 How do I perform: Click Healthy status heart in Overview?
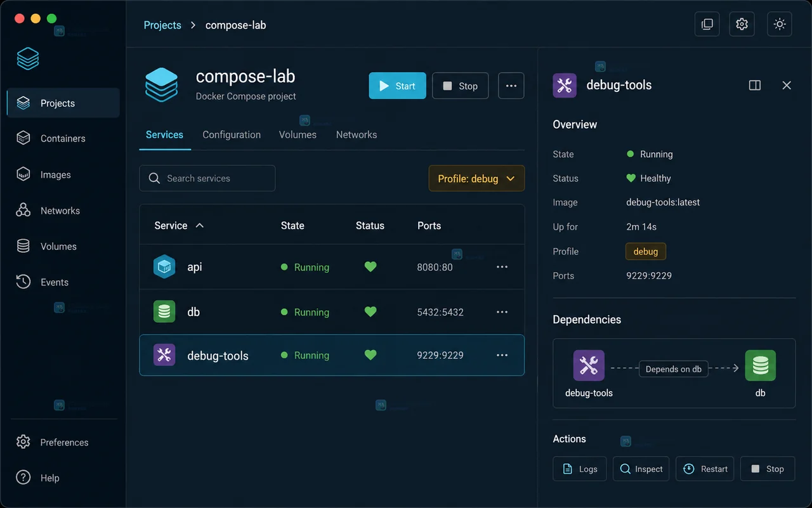pyautogui.click(x=631, y=178)
